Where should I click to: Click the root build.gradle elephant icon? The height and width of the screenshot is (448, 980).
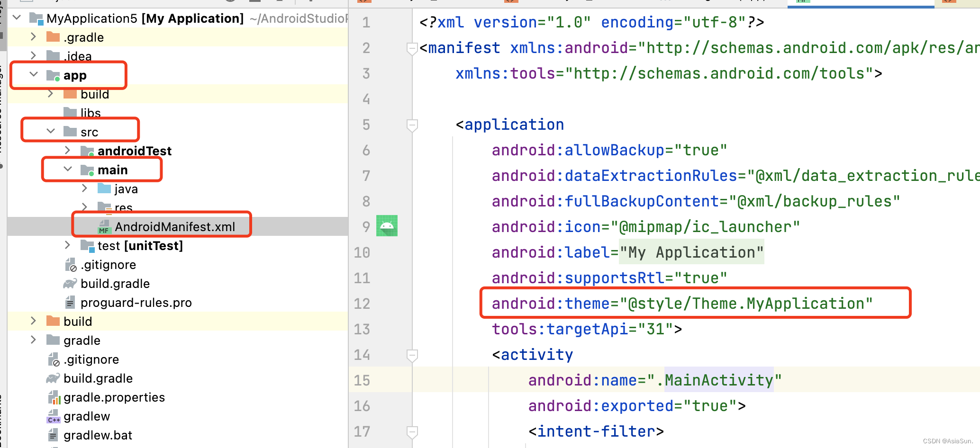point(53,378)
